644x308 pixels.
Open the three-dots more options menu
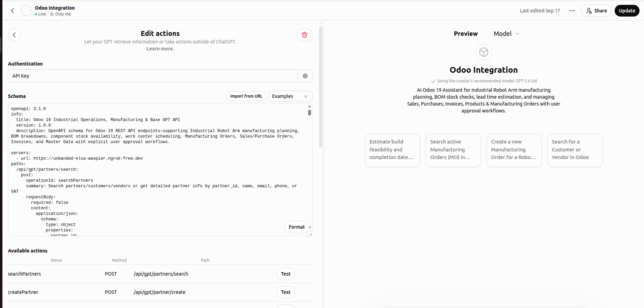tap(572, 11)
